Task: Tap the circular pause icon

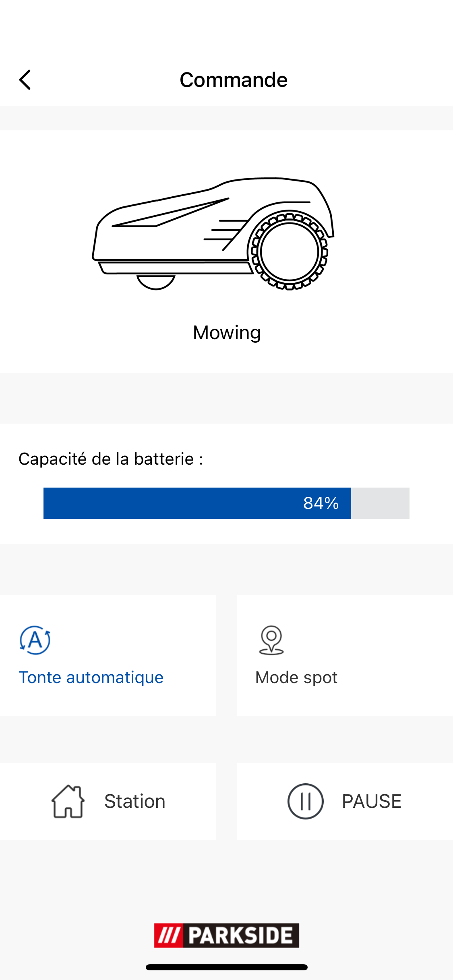Action: click(x=305, y=801)
